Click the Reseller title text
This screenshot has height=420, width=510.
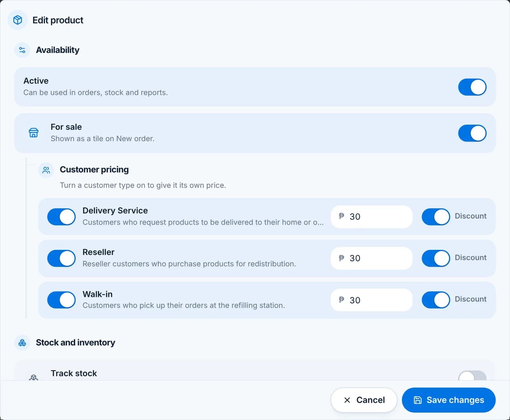coord(98,252)
